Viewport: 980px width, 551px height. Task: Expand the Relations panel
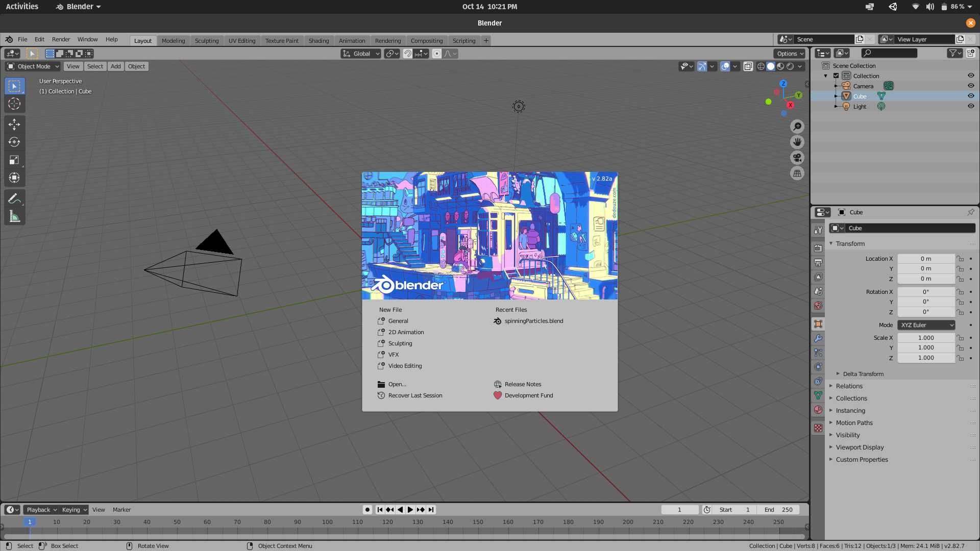[849, 386]
